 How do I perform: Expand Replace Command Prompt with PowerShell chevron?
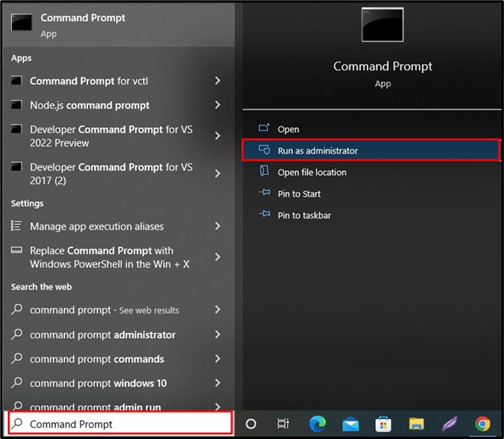[x=218, y=257]
